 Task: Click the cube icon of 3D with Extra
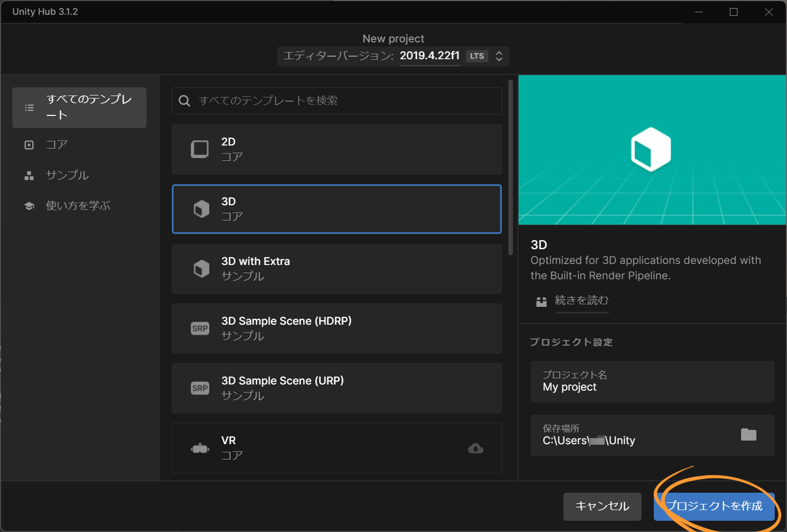(x=201, y=268)
